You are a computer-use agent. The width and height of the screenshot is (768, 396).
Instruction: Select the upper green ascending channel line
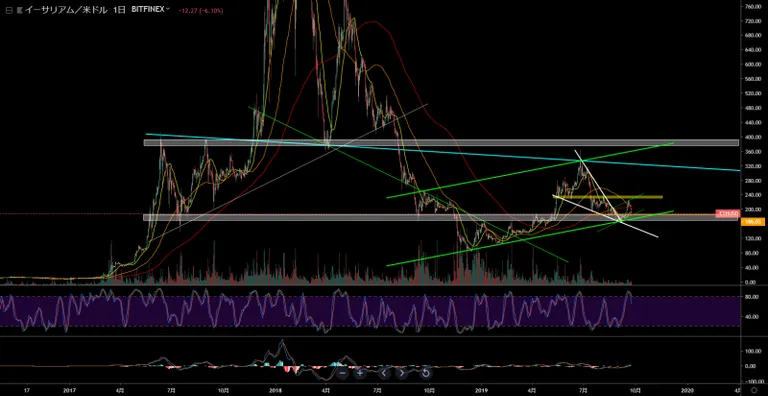(530, 170)
